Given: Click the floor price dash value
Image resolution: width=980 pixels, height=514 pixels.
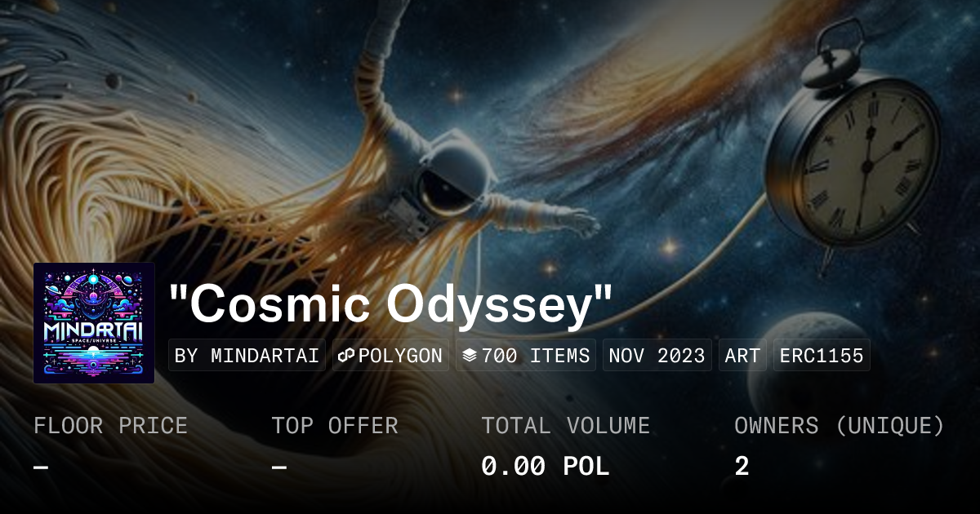Looking at the screenshot, I should (x=41, y=466).
